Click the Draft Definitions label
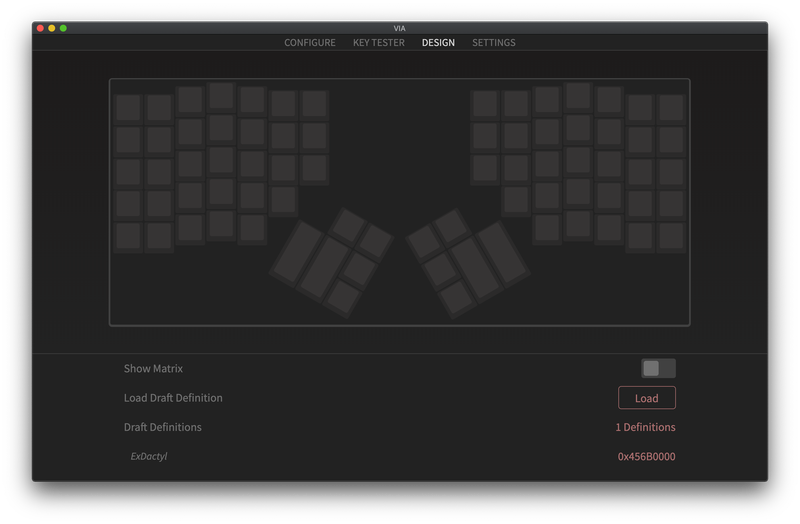 click(162, 427)
